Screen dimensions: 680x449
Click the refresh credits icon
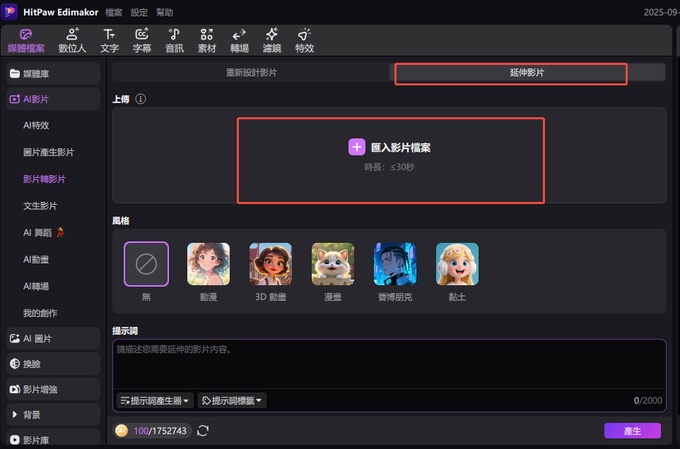203,431
